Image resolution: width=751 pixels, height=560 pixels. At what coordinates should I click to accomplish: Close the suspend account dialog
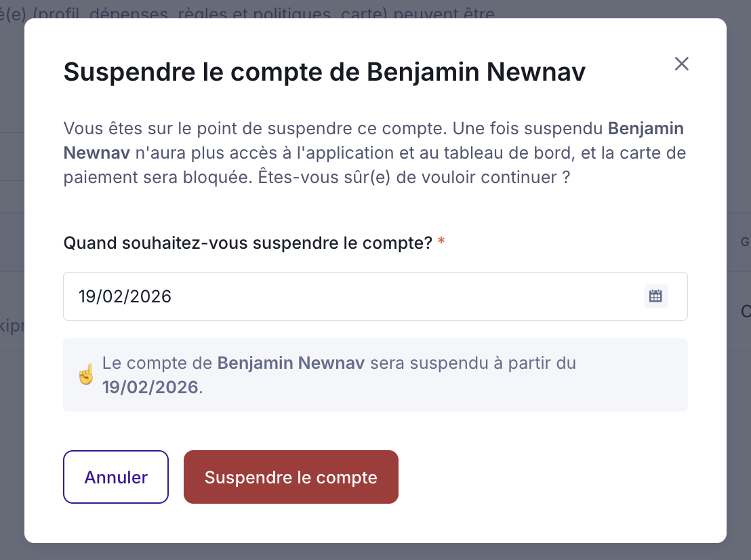point(681,64)
